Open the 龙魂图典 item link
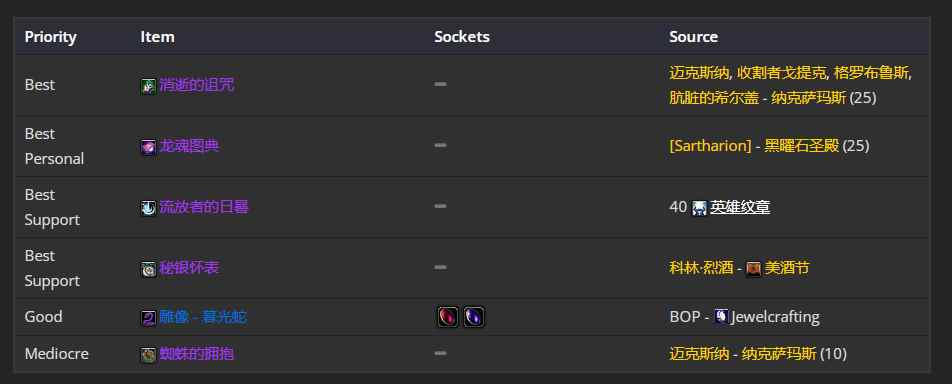 point(189,146)
